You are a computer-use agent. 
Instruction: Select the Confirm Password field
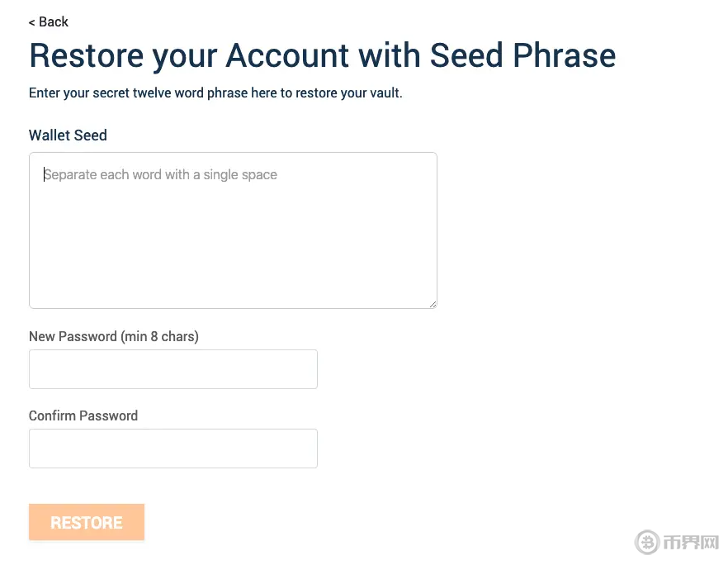(x=173, y=449)
